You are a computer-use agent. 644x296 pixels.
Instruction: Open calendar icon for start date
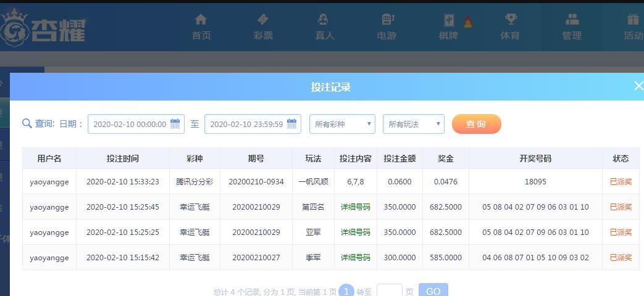coord(175,124)
